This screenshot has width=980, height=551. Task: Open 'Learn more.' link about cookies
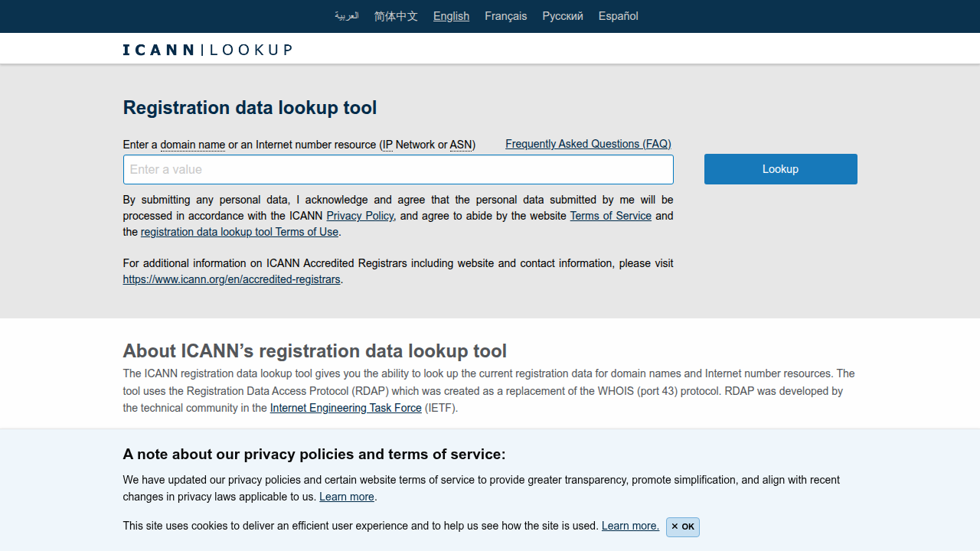click(x=630, y=526)
